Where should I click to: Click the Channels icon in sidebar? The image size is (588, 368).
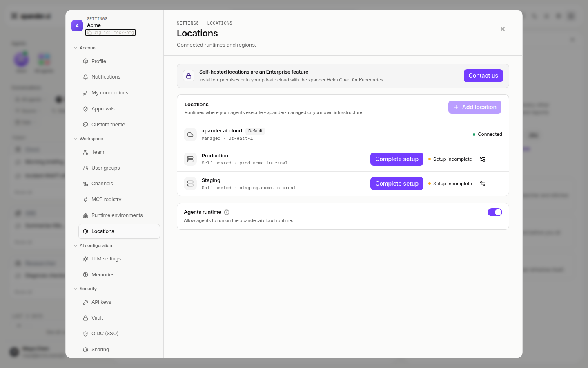click(x=85, y=184)
